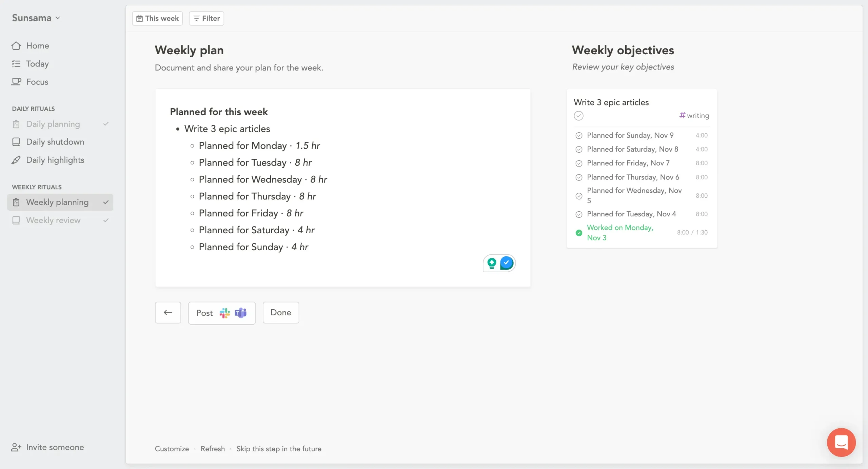Open the Filter dropdown
The width and height of the screenshot is (868, 469).
[206, 18]
